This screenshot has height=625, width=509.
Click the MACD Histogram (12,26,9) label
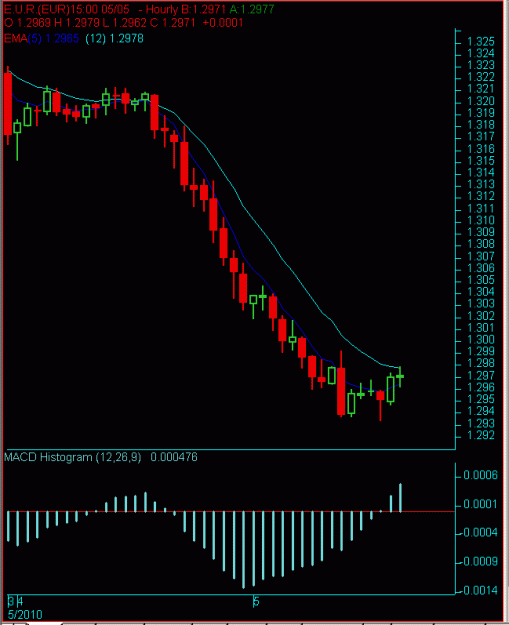point(73,457)
